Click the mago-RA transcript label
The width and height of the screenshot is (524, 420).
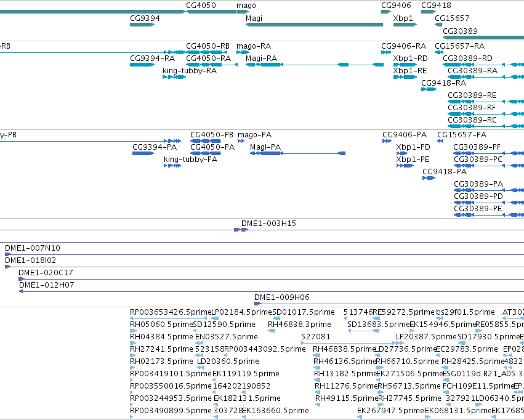click(254, 46)
